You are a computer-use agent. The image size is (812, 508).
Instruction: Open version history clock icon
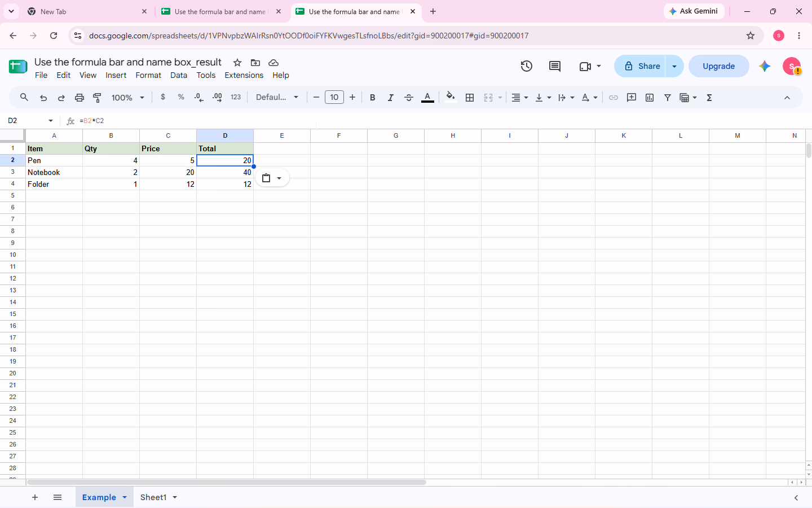[526, 66]
